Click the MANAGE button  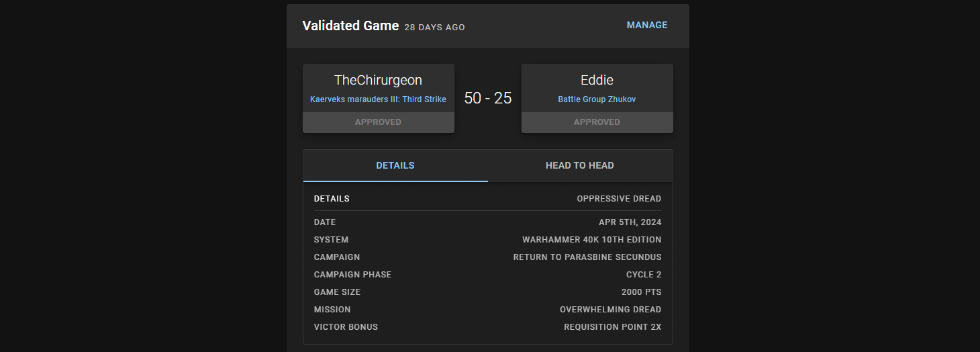646,26
